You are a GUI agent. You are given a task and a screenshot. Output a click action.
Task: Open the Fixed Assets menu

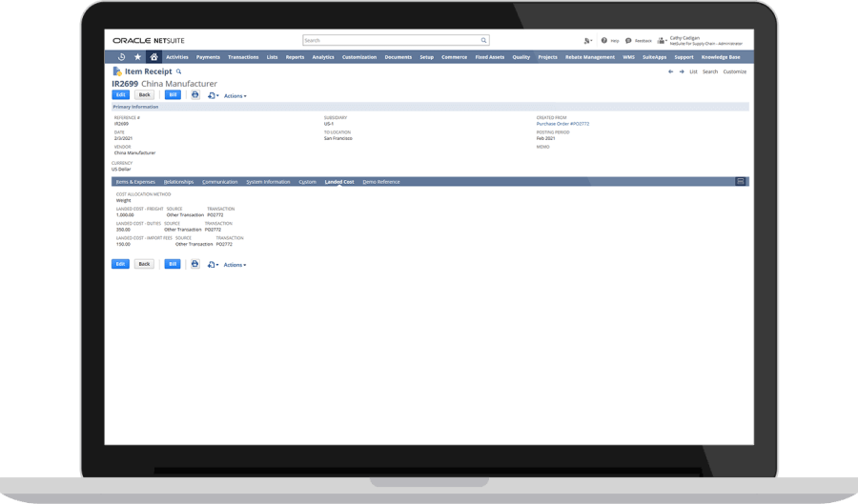490,57
